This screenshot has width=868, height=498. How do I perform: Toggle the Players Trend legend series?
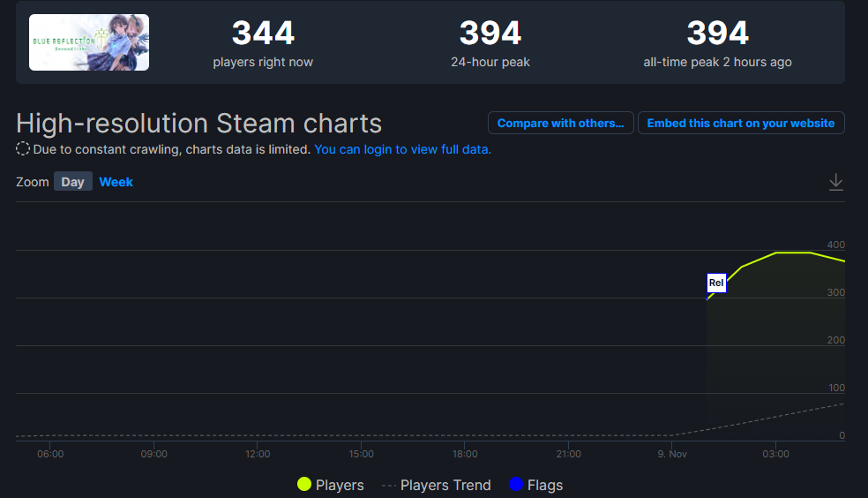coord(437,485)
